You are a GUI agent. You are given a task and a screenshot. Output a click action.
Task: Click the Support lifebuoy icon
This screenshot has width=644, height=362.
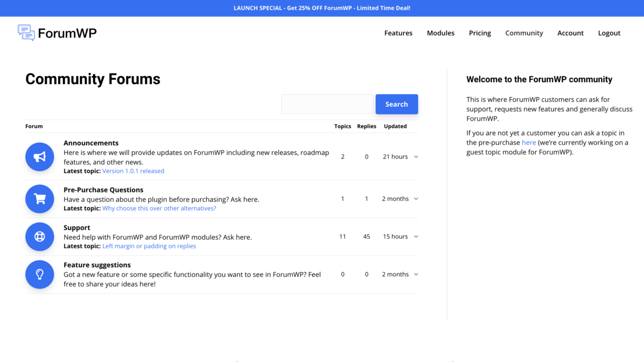click(40, 237)
